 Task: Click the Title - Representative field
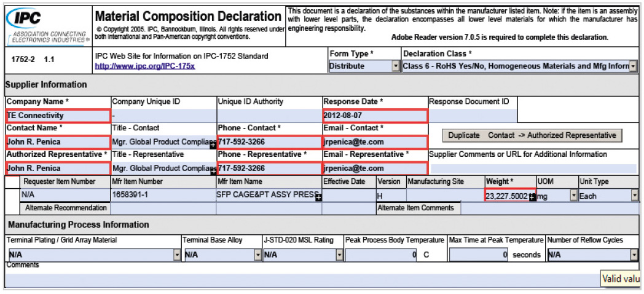(163, 168)
